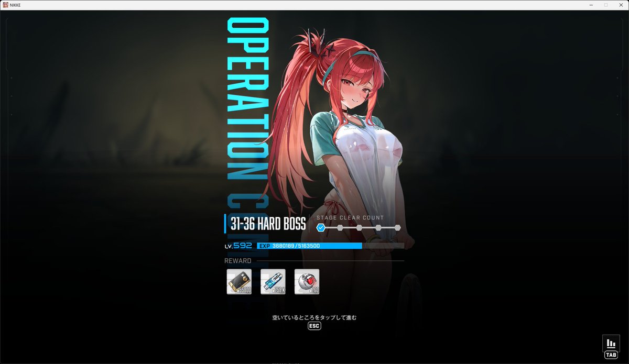Click the ESC key prompt to continue

tap(314, 326)
